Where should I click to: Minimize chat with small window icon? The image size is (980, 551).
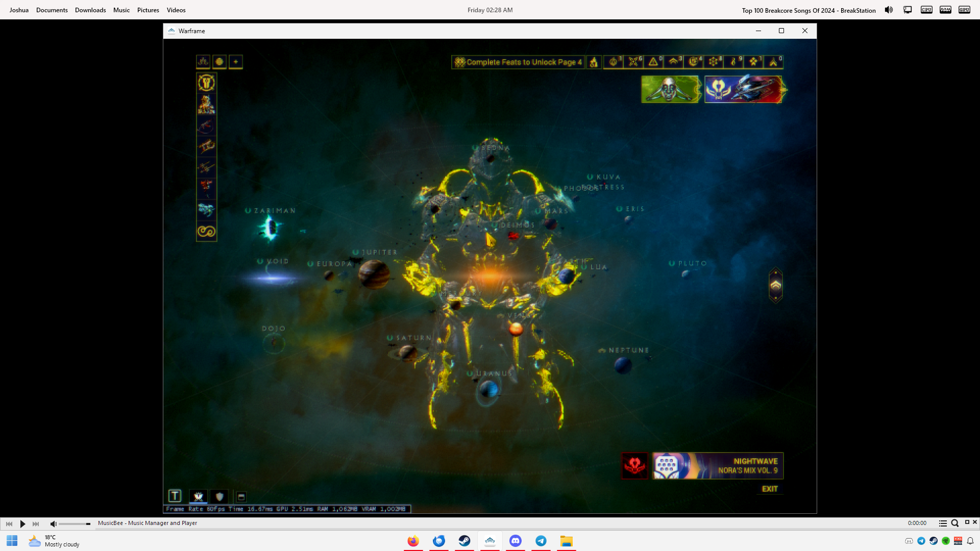[241, 497]
